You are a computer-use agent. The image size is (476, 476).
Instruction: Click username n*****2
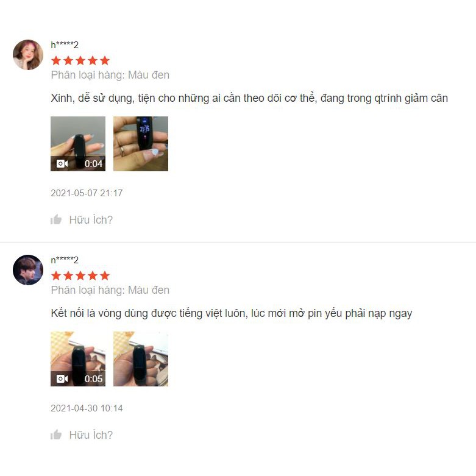click(65, 260)
